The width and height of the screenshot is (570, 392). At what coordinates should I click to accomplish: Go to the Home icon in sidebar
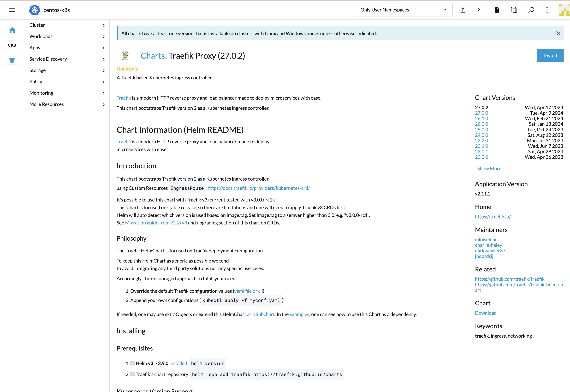tap(12, 30)
